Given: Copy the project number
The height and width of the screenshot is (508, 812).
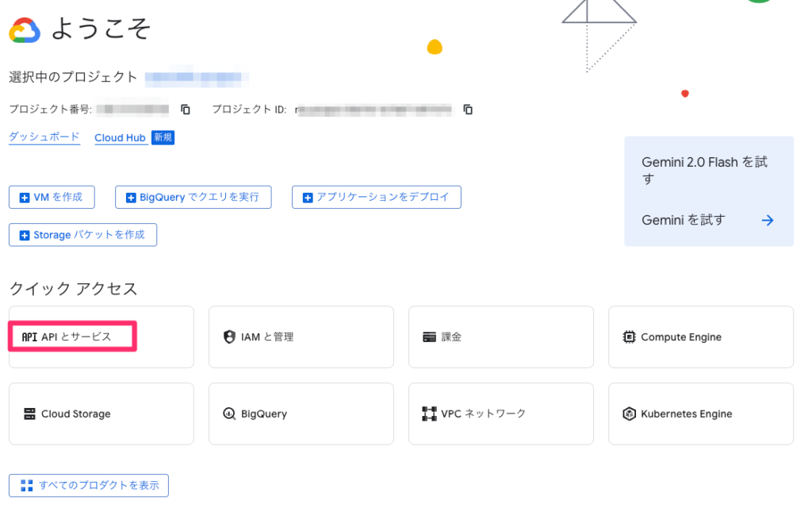Looking at the screenshot, I should coord(186,110).
